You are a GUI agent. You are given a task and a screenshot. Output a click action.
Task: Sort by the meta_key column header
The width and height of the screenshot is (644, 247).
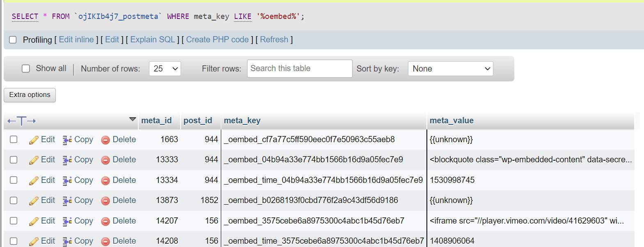[x=242, y=120]
